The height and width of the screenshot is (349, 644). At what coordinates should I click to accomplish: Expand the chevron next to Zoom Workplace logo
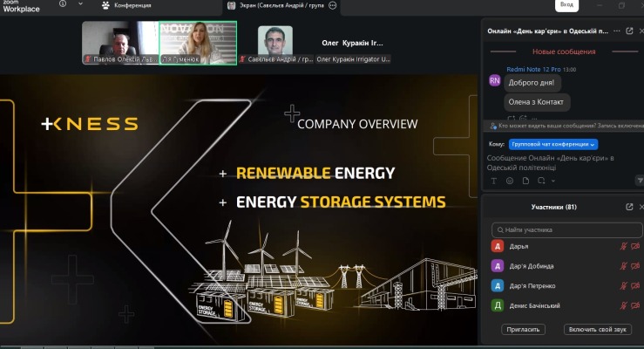click(x=80, y=3)
